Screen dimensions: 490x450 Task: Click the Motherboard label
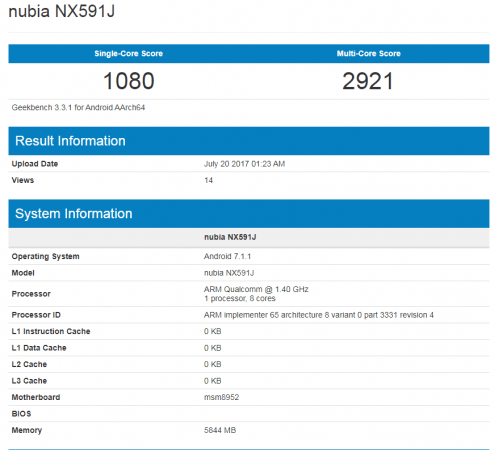(x=36, y=397)
